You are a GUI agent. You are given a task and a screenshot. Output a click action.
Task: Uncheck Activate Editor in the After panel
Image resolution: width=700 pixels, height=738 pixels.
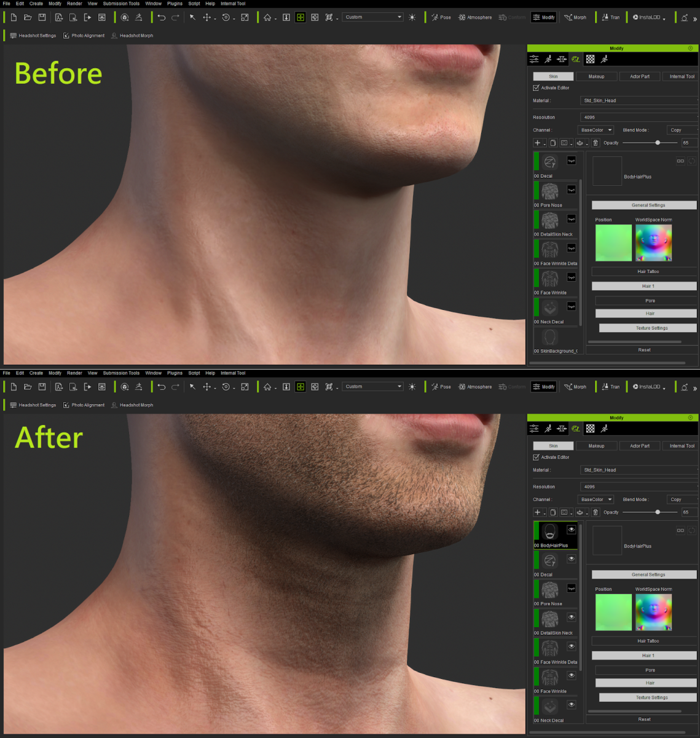536,457
